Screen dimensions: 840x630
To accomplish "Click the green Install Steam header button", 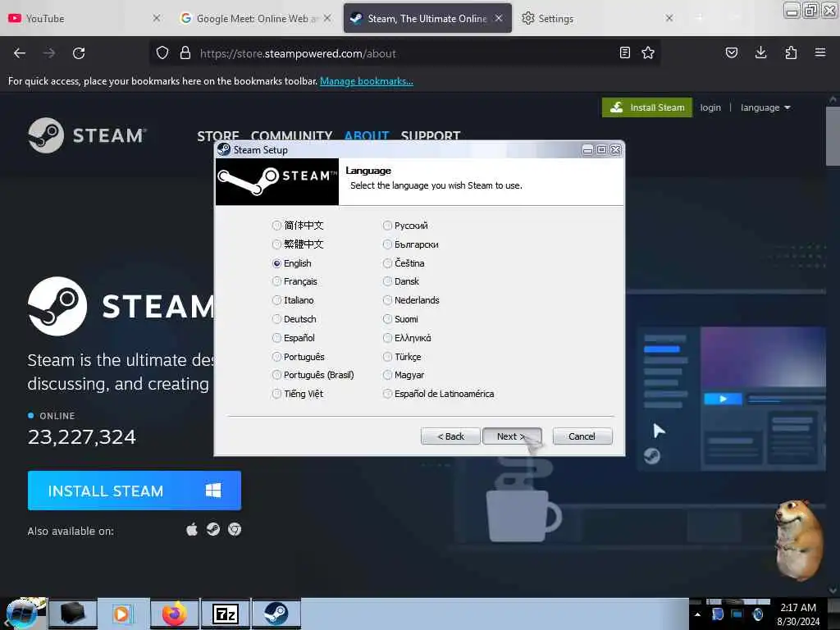I will 647,107.
